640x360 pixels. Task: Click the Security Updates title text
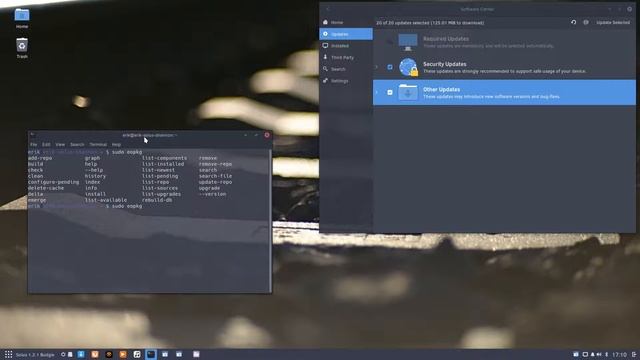[x=444, y=64]
